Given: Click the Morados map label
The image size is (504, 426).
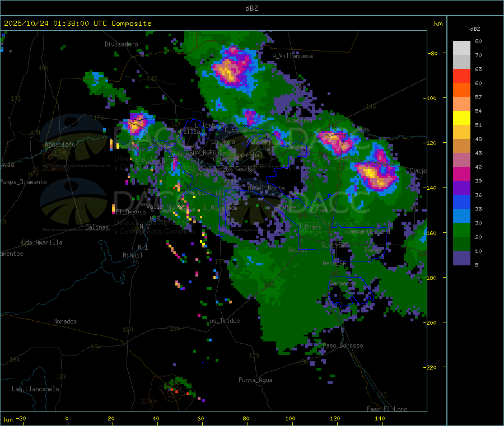Looking at the screenshot, I should point(65,321).
